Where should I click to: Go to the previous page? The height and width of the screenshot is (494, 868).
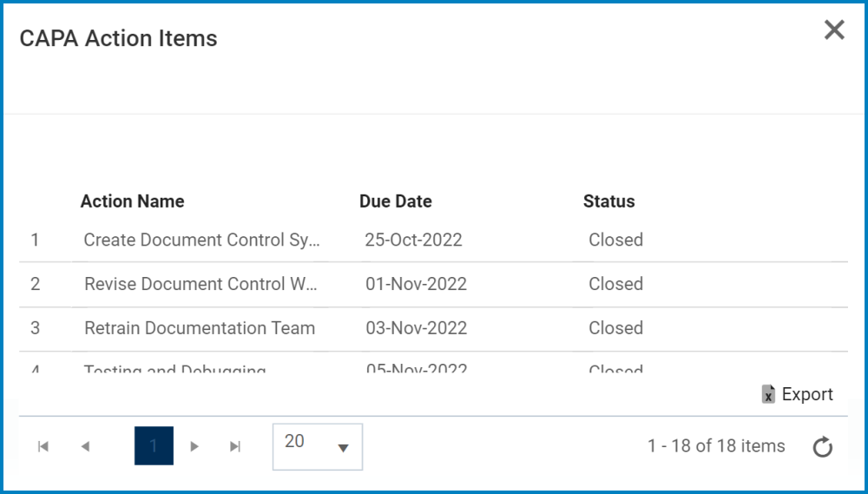point(85,446)
